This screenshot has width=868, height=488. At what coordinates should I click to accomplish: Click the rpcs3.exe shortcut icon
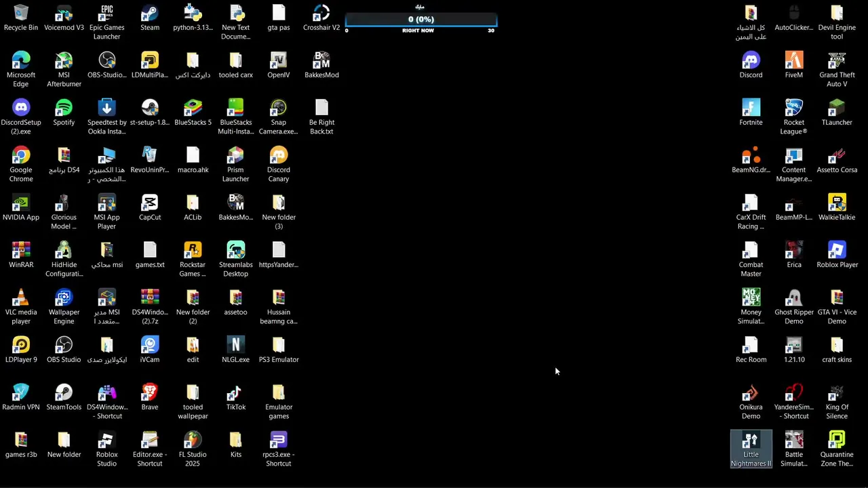[x=279, y=449]
